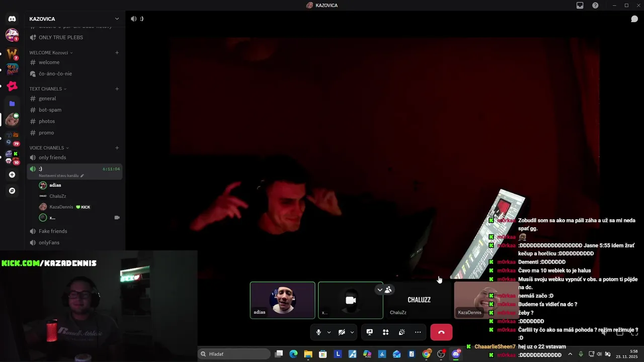Open server folder with badge 79

coord(12,138)
